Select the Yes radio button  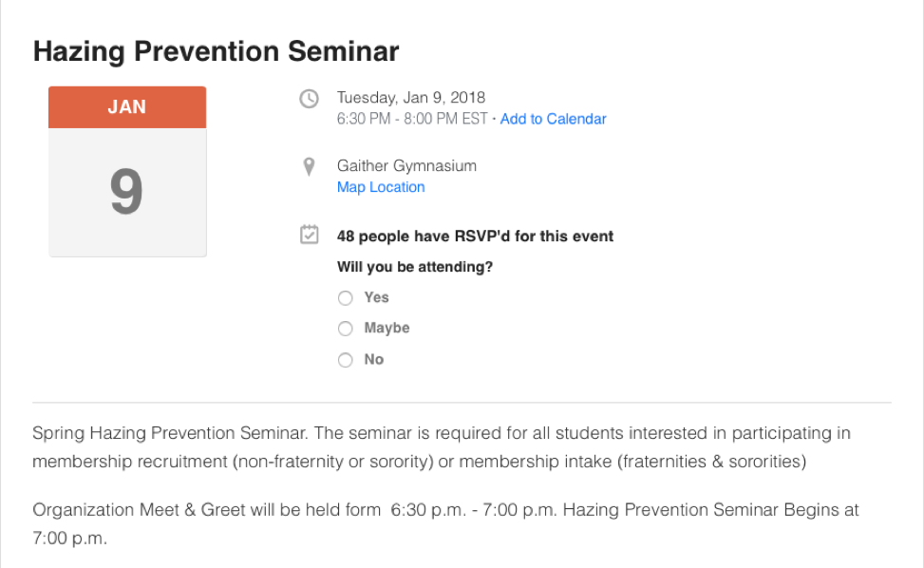click(346, 297)
